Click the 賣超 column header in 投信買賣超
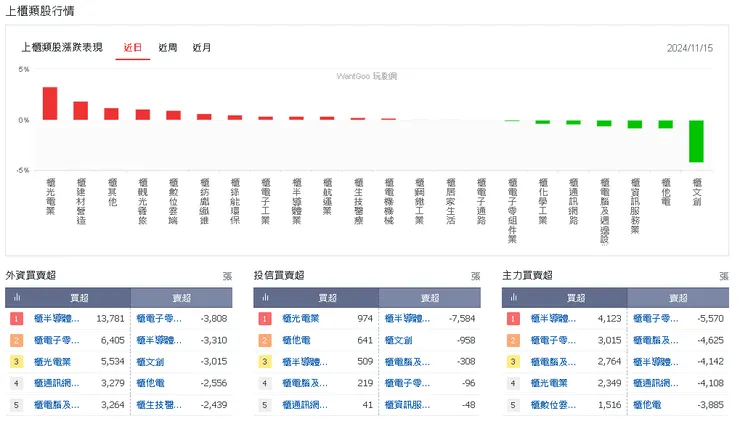This screenshot has height=421, width=740. [430, 298]
